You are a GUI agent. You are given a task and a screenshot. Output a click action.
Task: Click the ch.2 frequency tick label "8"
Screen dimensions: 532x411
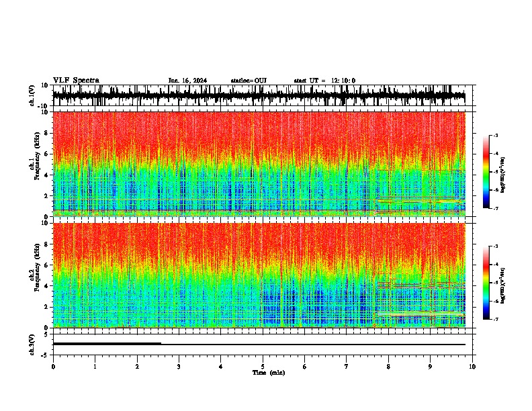pos(46,244)
